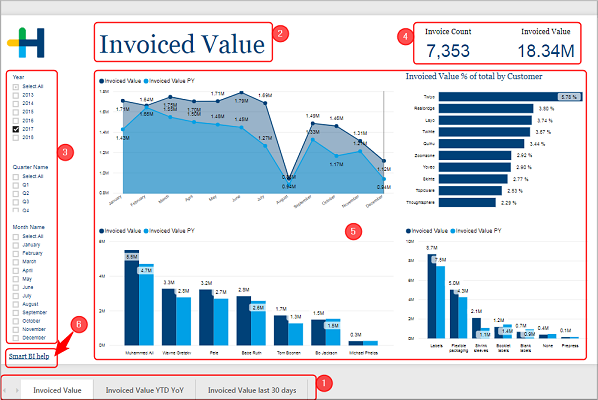Open Invoiced Value last 30 days tab

pyautogui.click(x=252, y=390)
